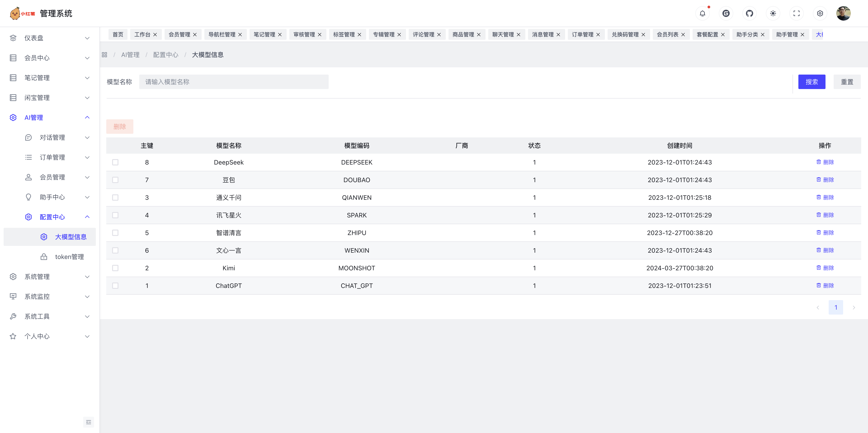Image resolution: width=868 pixels, height=433 pixels.
Task: Toggle the light/dark theme sun icon
Action: [x=773, y=14]
